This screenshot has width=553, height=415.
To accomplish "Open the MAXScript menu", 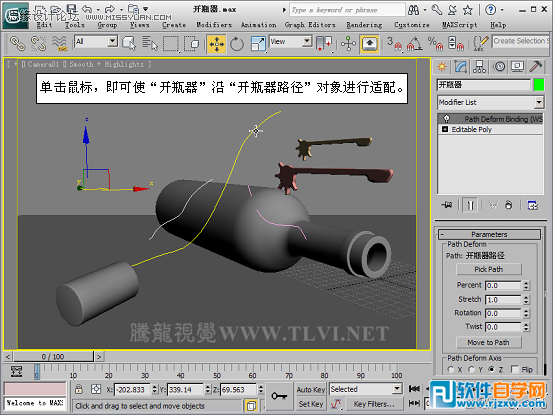I will (460, 25).
